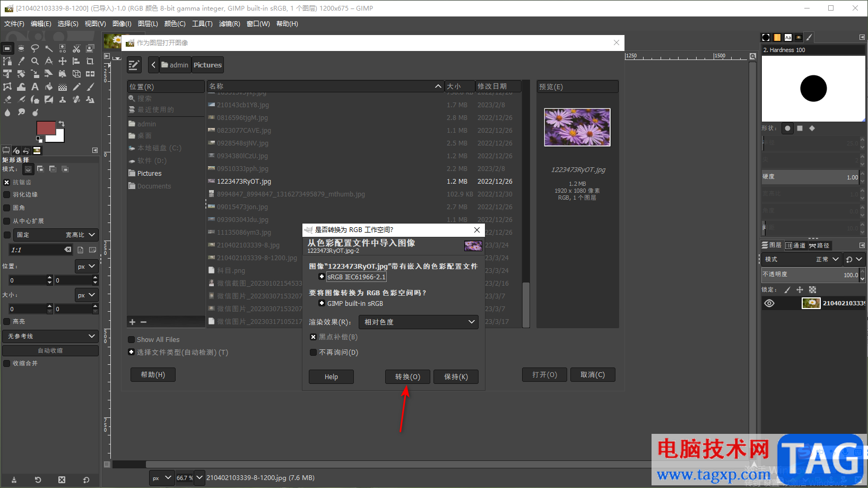This screenshot has height=488, width=868.
Task: Enable expand from center checkbox
Action: click(7, 221)
